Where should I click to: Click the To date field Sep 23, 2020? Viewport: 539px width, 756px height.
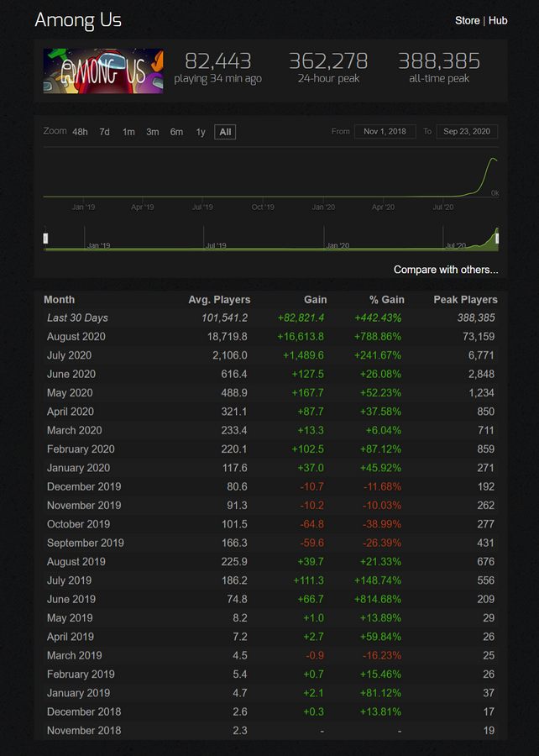coord(467,132)
